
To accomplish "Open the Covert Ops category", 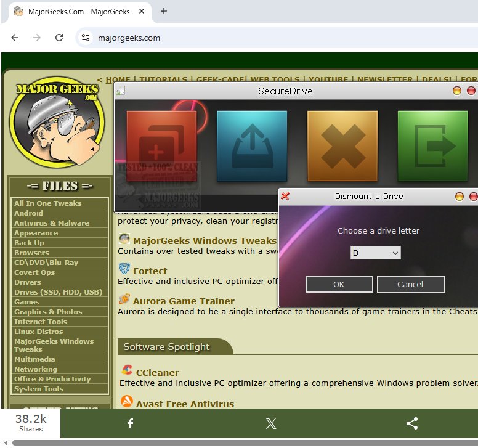I will [x=34, y=272].
